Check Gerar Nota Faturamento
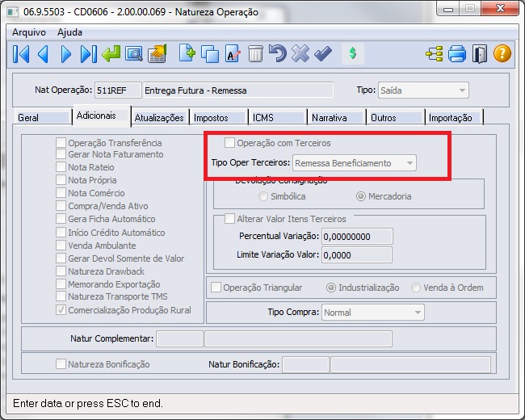Viewport: 525px width, 420px height. click(61, 154)
